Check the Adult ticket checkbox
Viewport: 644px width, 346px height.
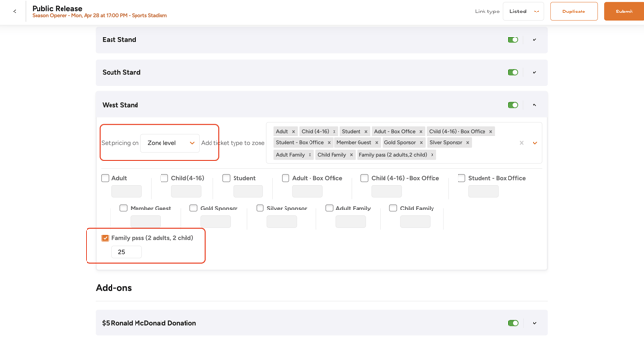[x=105, y=178]
